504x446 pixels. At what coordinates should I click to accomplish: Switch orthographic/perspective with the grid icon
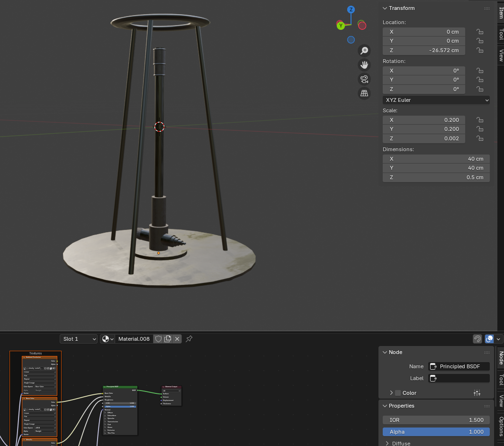[364, 93]
